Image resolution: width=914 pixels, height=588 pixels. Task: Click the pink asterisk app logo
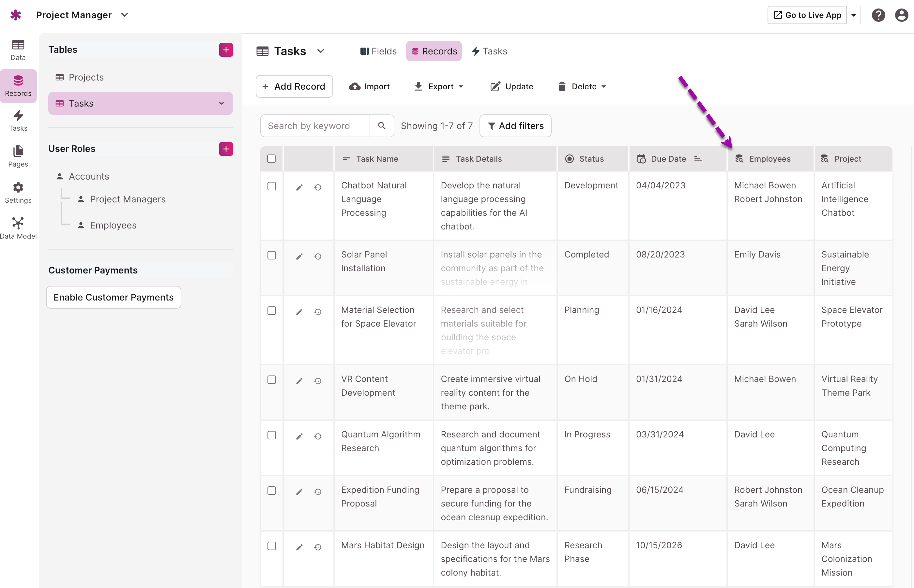pyautogui.click(x=15, y=15)
